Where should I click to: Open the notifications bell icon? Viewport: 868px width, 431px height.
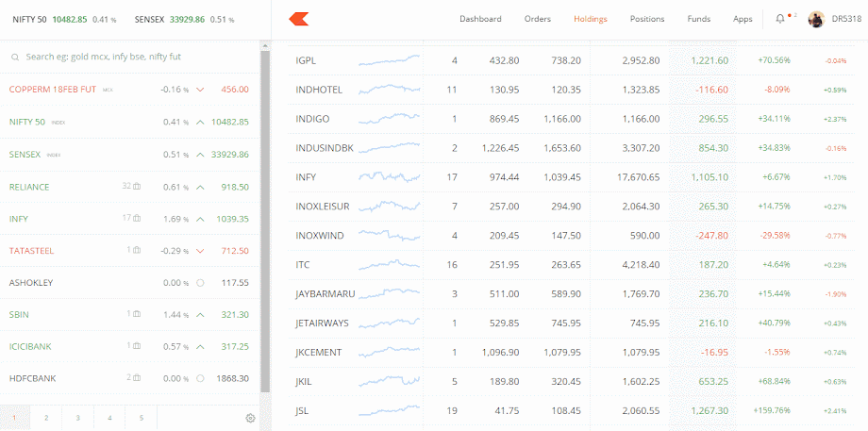(780, 19)
